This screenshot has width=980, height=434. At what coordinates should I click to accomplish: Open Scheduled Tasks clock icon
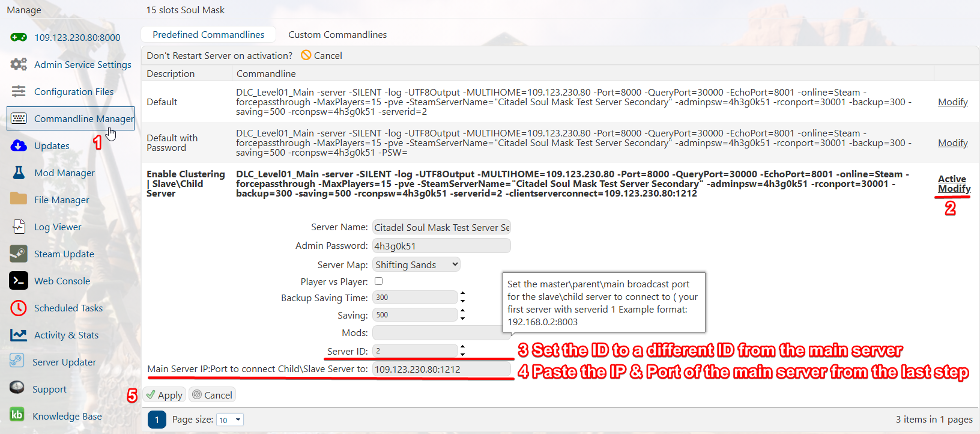coord(19,308)
